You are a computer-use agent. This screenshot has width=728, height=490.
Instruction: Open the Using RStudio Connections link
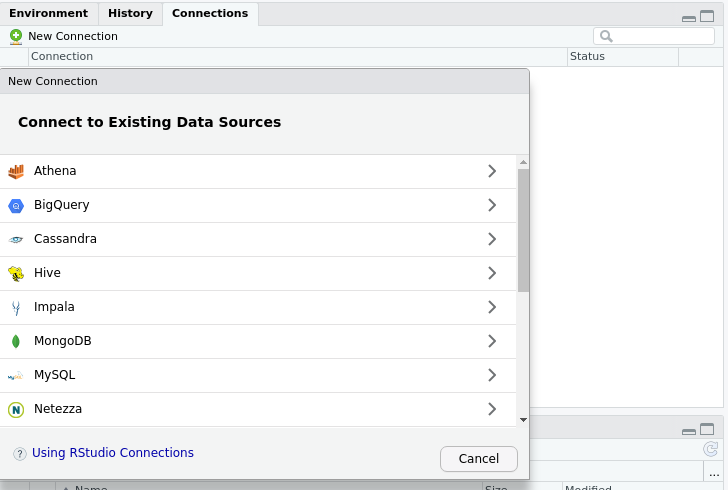[113, 453]
